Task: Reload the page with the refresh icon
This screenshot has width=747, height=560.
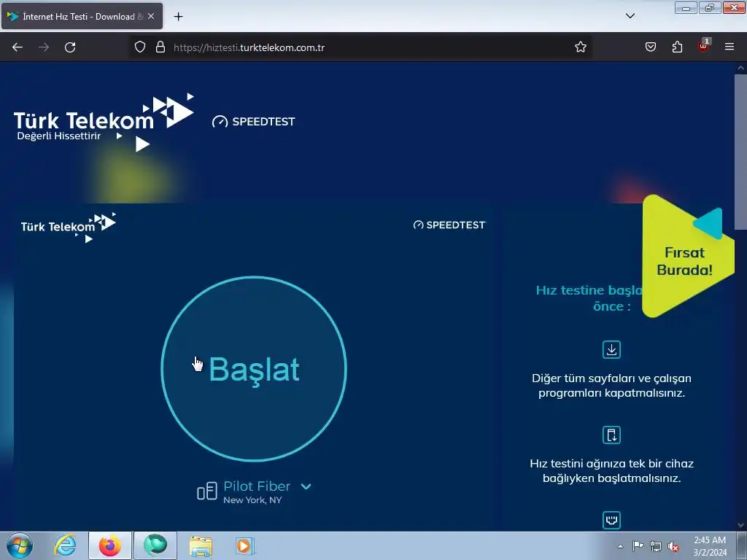Action: (x=70, y=47)
